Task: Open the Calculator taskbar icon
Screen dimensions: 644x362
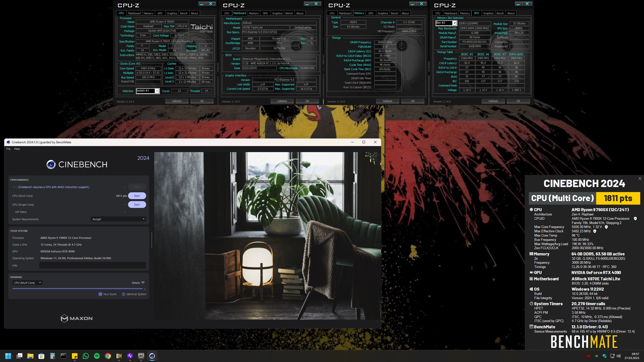Action: pos(52,356)
